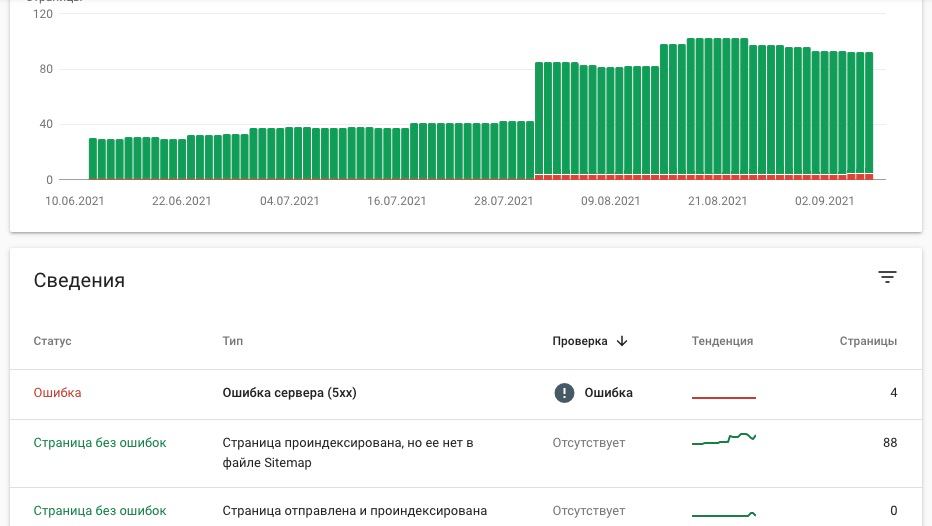This screenshot has height=526, width=932.
Task: Click the page count 88
Action: 890,443
